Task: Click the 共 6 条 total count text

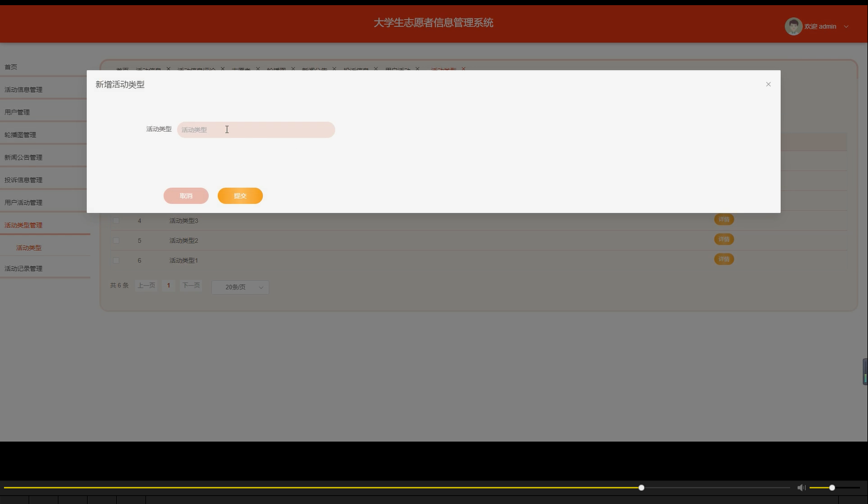Action: tap(119, 285)
